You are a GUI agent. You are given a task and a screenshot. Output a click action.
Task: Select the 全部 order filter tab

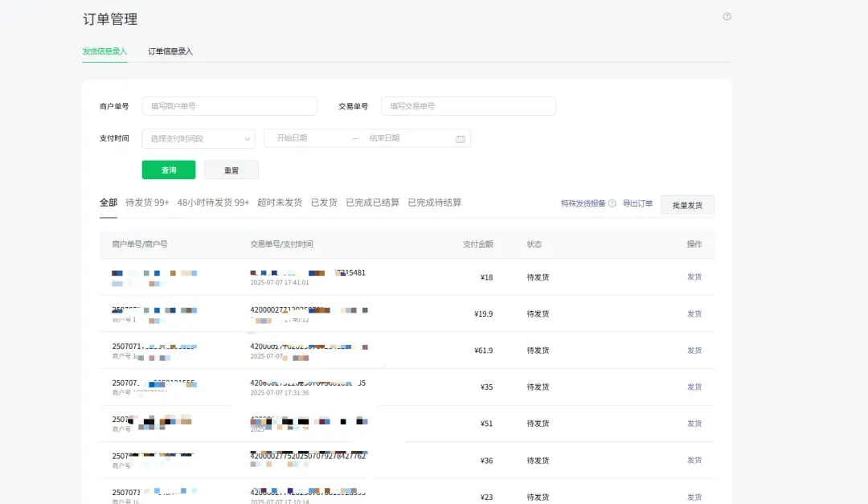[108, 202]
